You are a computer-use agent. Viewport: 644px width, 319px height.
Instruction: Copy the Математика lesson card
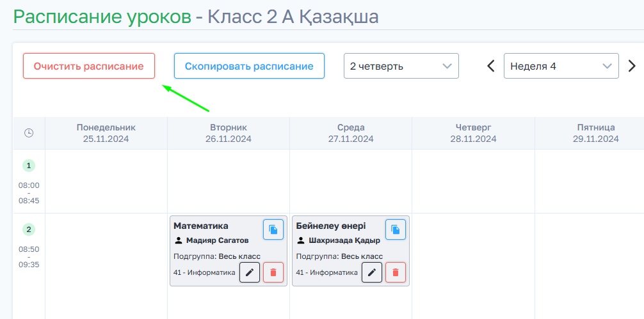click(273, 230)
